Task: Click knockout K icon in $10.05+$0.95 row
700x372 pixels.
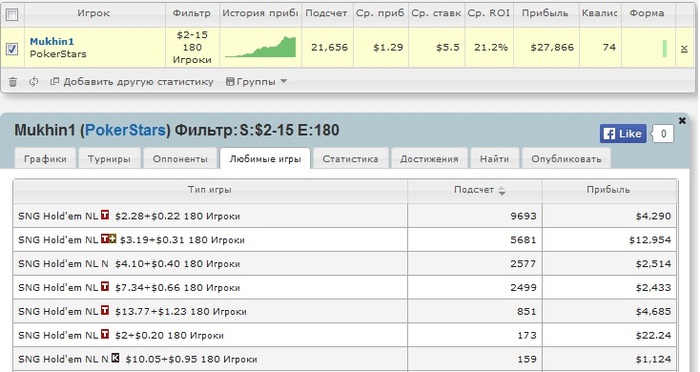Action: [x=116, y=358]
